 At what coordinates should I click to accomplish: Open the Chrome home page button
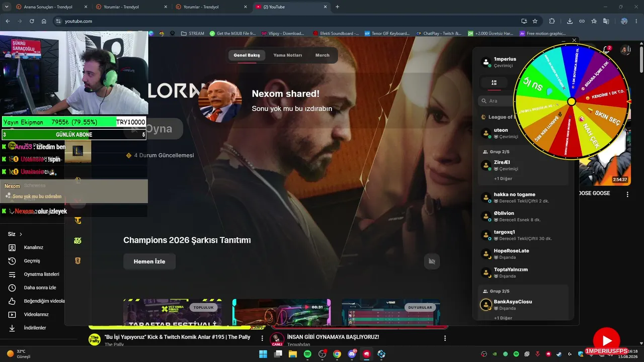[x=44, y=21]
